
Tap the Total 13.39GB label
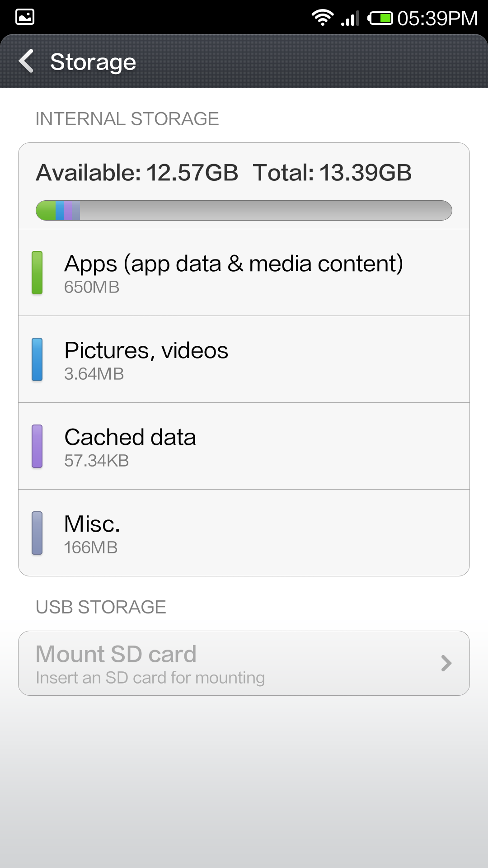332,173
